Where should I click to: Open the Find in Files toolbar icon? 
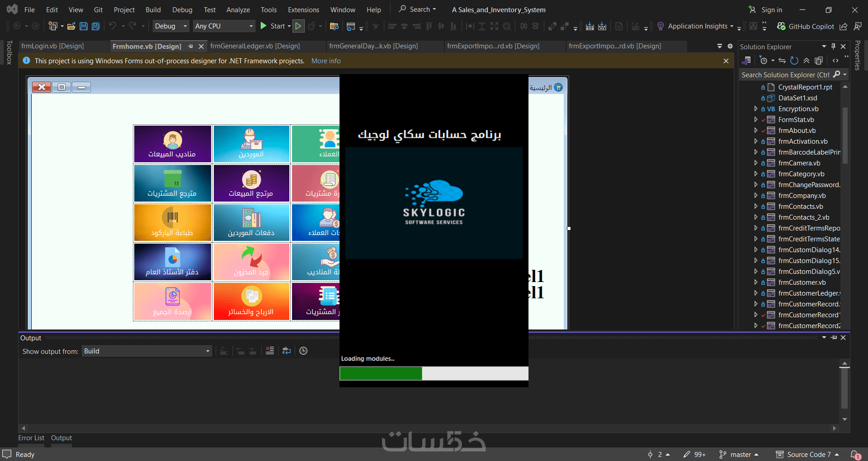pyautogui.click(x=335, y=26)
